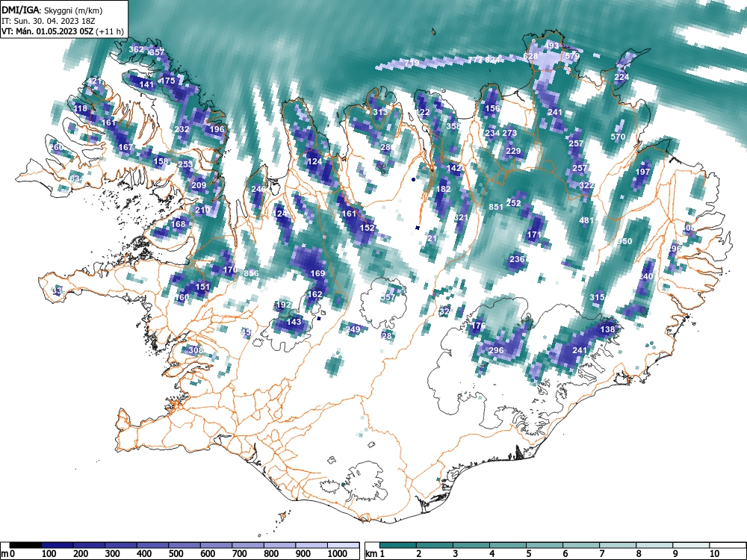Image resolution: width=747 pixels, height=560 pixels.
Task: Click the '10' label on the kilometer legend
Action: click(x=714, y=554)
